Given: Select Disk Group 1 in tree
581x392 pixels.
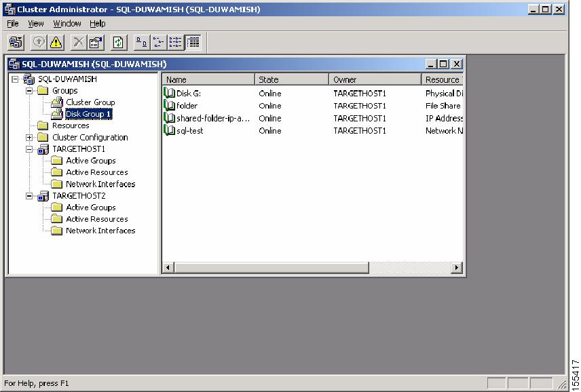Looking at the screenshot, I should pyautogui.click(x=88, y=114).
